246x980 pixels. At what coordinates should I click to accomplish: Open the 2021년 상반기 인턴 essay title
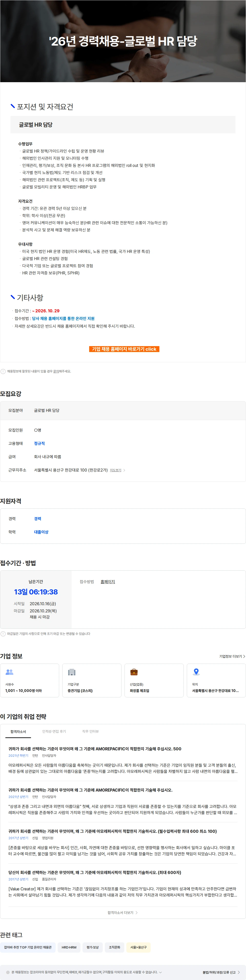coord(90,790)
